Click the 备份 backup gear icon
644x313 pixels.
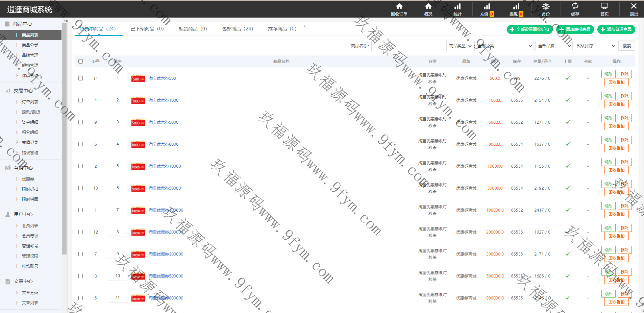[x=545, y=6]
